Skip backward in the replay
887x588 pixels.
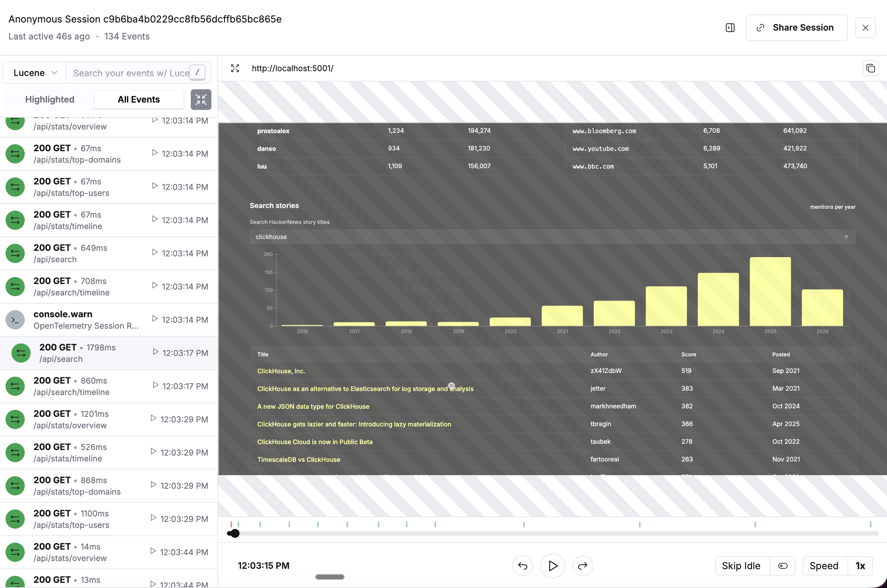[x=522, y=565]
